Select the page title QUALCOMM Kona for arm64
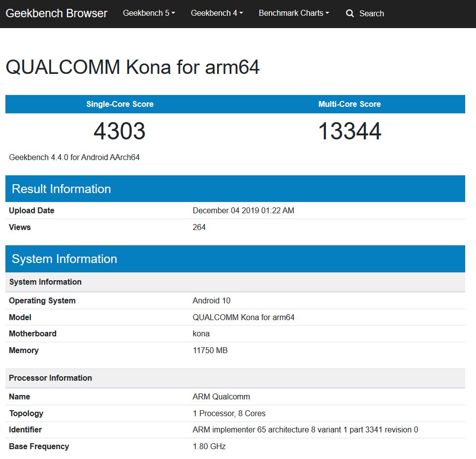This screenshot has height=459, width=476. pyautogui.click(x=133, y=67)
